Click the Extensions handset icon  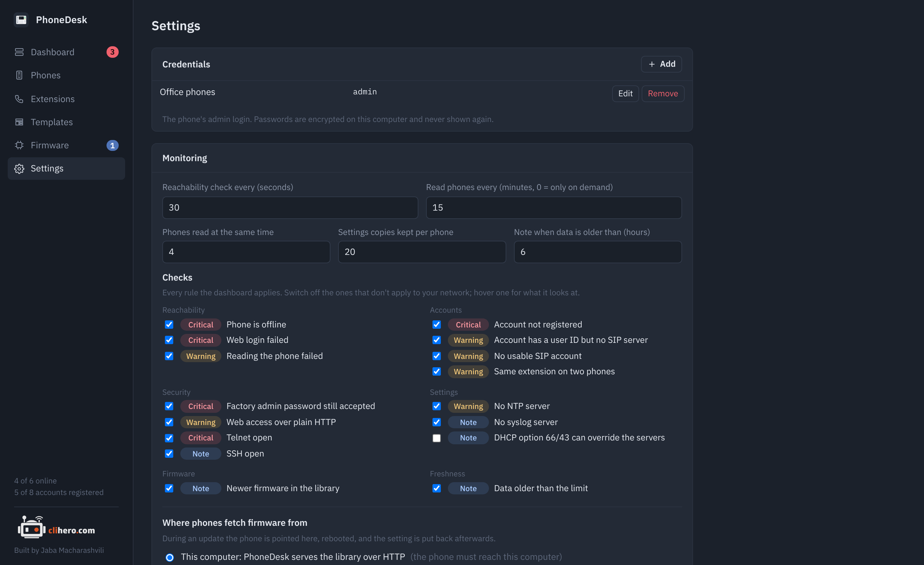[19, 99]
